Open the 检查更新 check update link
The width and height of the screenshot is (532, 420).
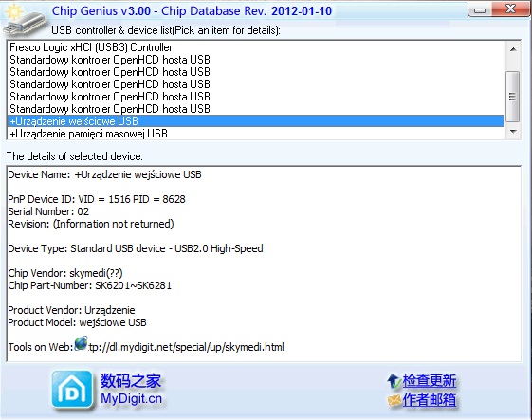click(430, 381)
